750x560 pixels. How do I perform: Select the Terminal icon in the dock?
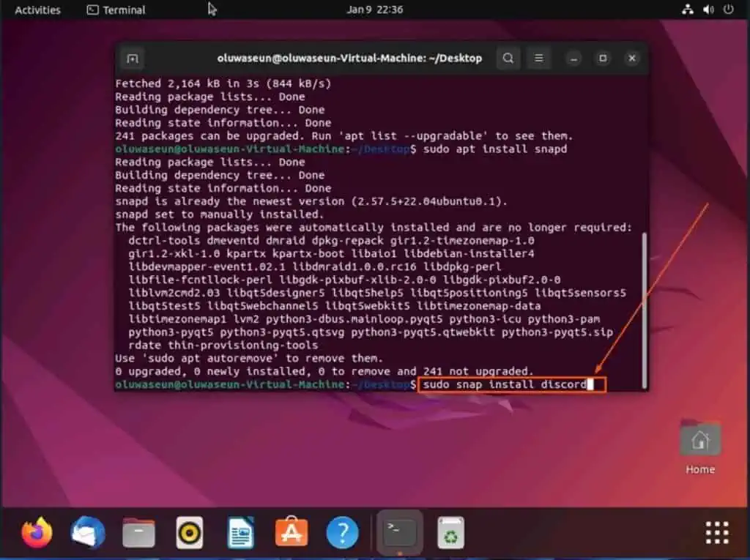coord(400,532)
